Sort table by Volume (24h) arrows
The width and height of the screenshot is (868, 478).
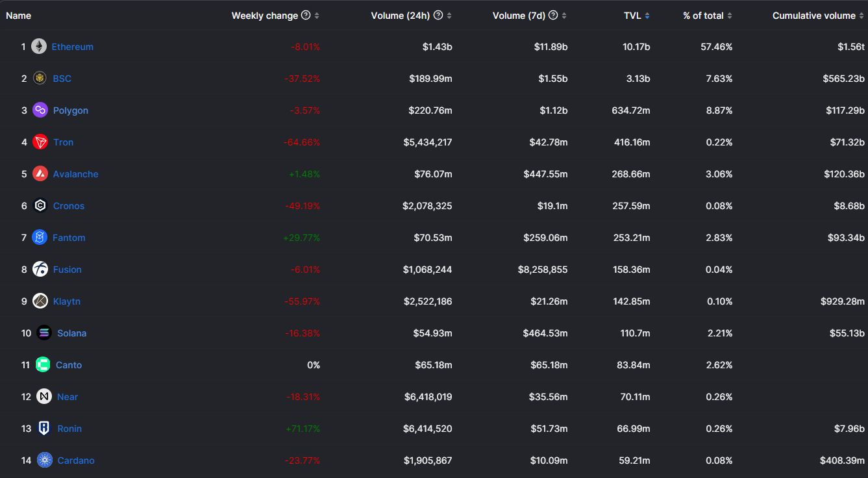point(449,16)
